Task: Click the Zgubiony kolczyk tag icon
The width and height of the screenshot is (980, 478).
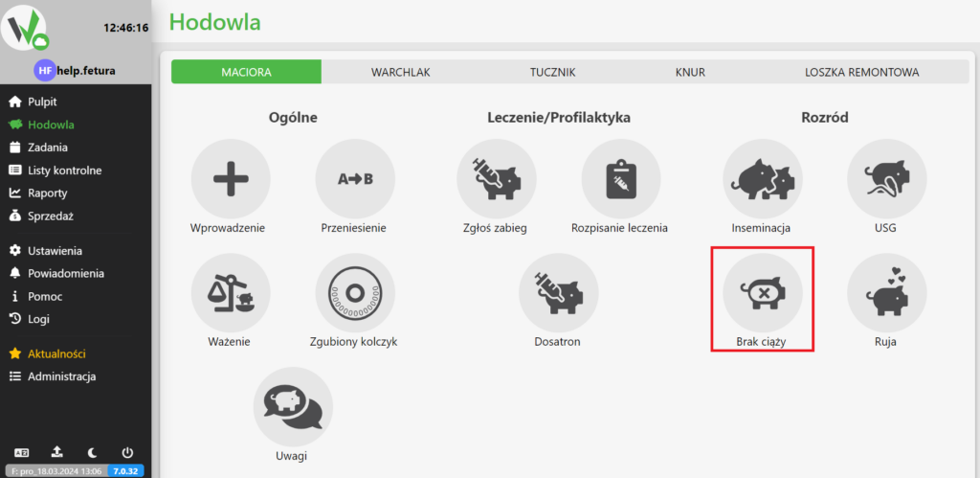Action: click(x=355, y=293)
